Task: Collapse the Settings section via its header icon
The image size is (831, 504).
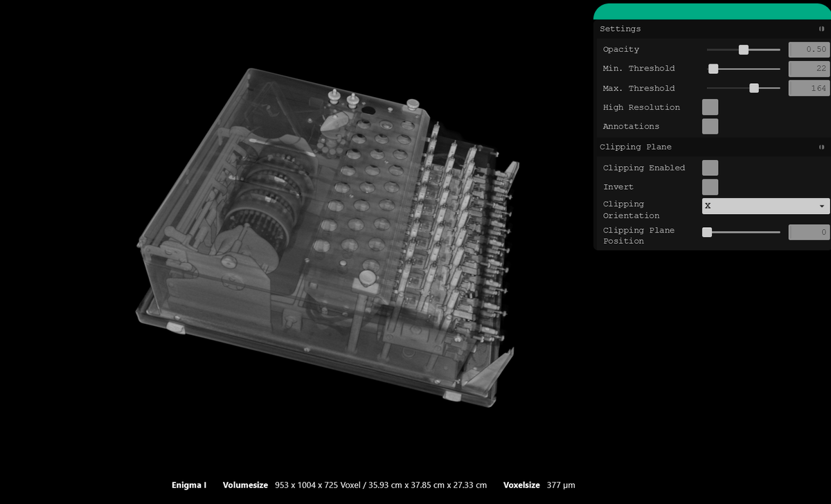Action: pyautogui.click(x=821, y=29)
